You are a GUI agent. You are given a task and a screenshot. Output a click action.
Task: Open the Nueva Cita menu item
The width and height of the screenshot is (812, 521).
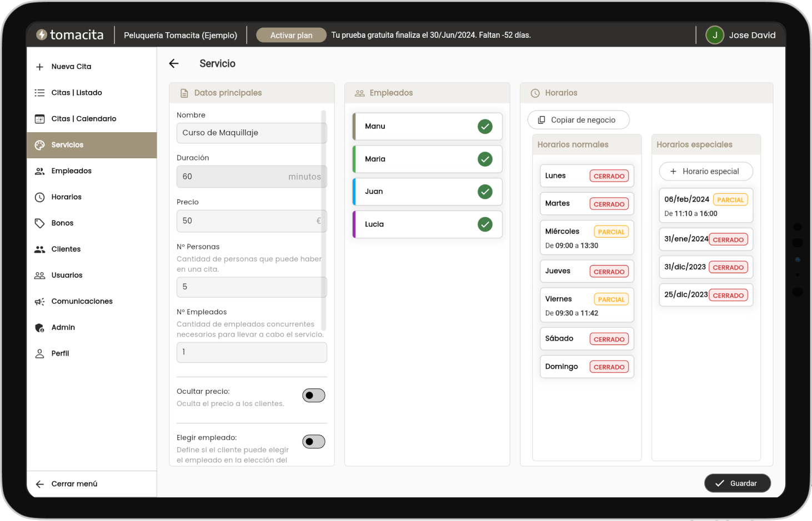92,67
